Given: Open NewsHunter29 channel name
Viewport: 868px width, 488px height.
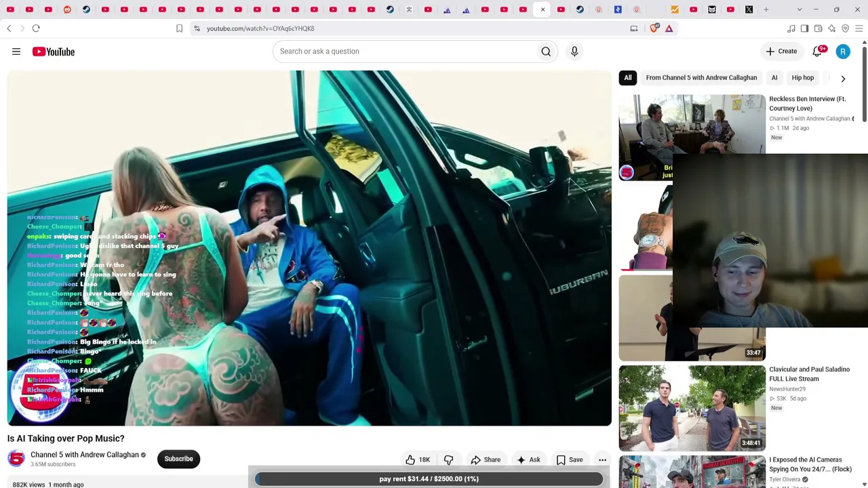Looking at the screenshot, I should point(787,389).
